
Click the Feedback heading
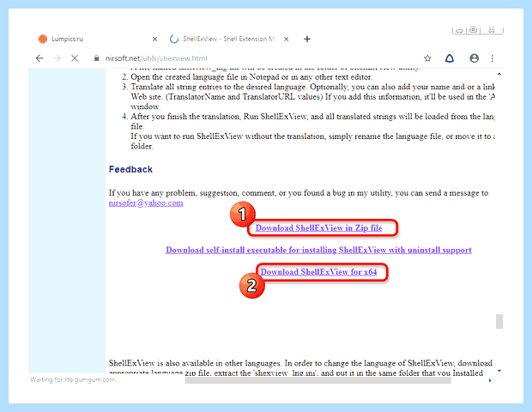130,169
